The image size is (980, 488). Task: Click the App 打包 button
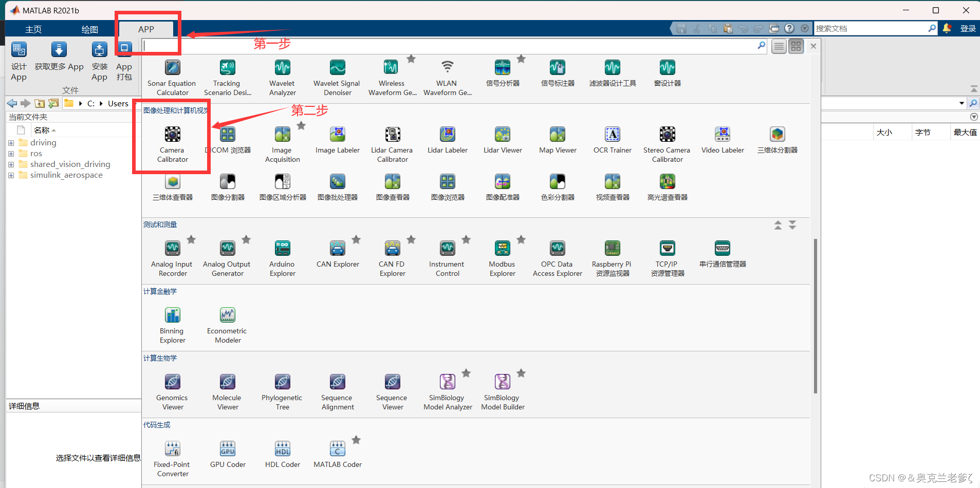coord(124,62)
